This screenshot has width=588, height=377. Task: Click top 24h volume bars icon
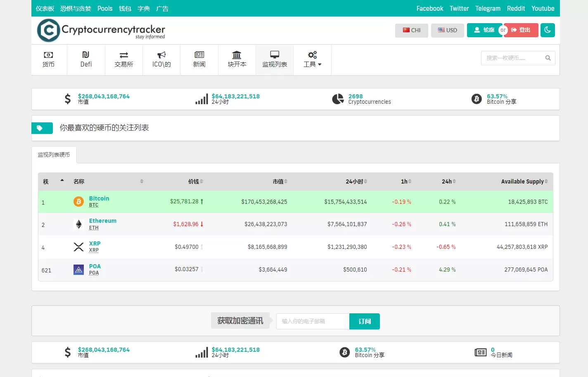[x=202, y=99]
